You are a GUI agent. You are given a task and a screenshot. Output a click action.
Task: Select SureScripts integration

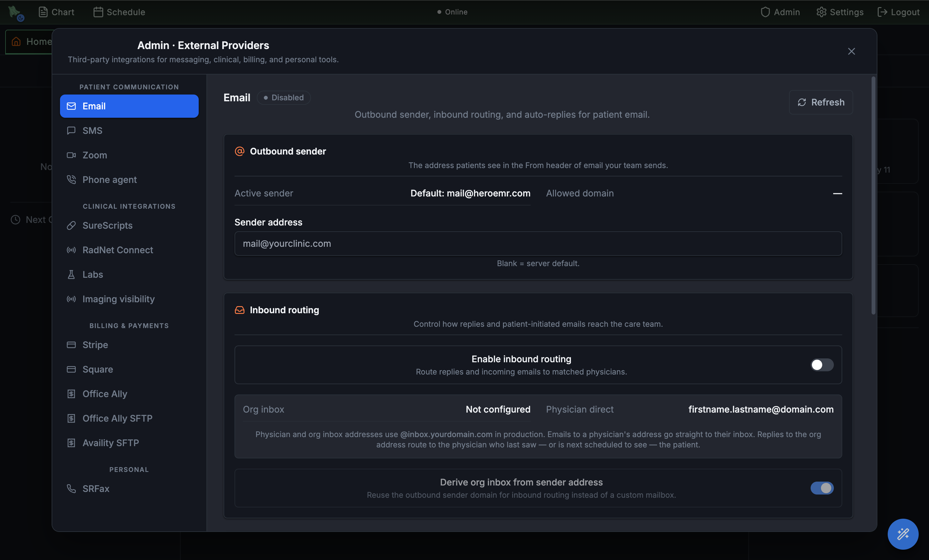129,225
